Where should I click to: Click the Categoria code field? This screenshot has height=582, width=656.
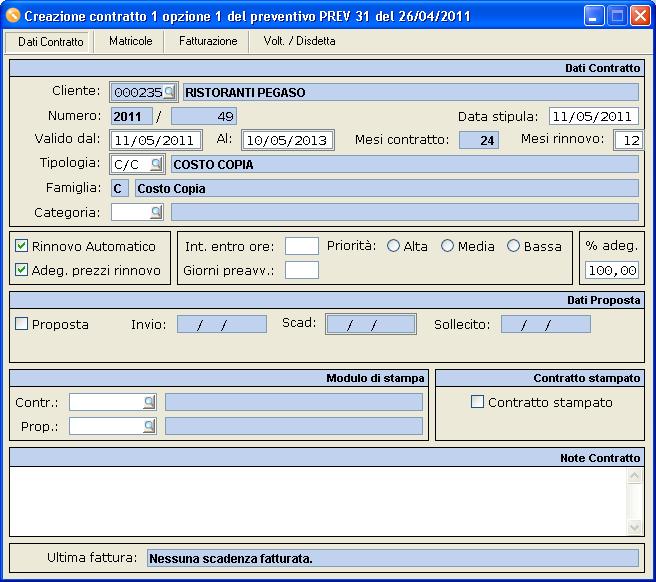131,212
